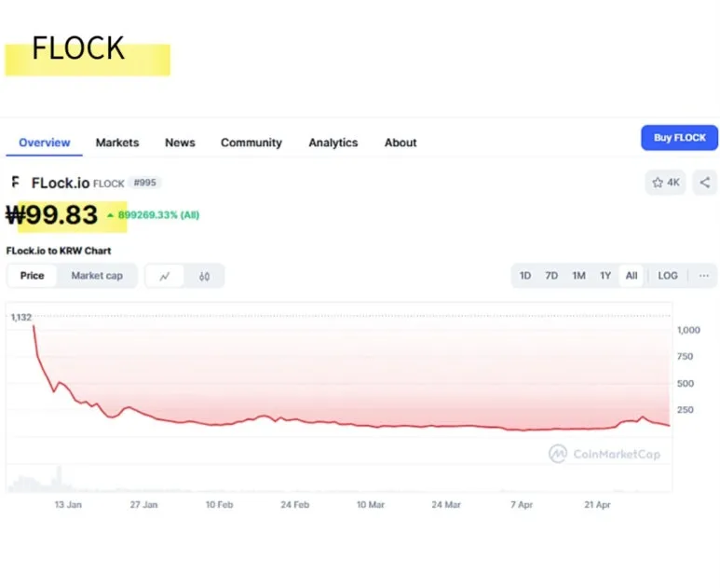Go to the Community tab

(x=251, y=143)
